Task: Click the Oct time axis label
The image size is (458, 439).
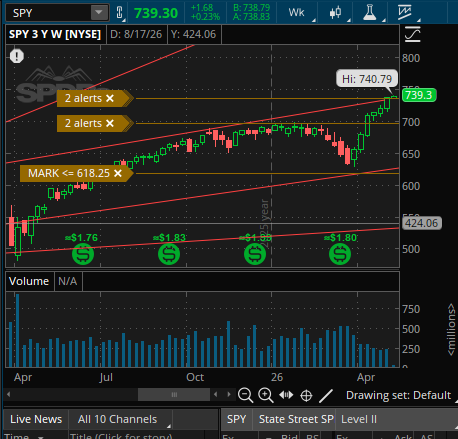Action: coord(195,377)
